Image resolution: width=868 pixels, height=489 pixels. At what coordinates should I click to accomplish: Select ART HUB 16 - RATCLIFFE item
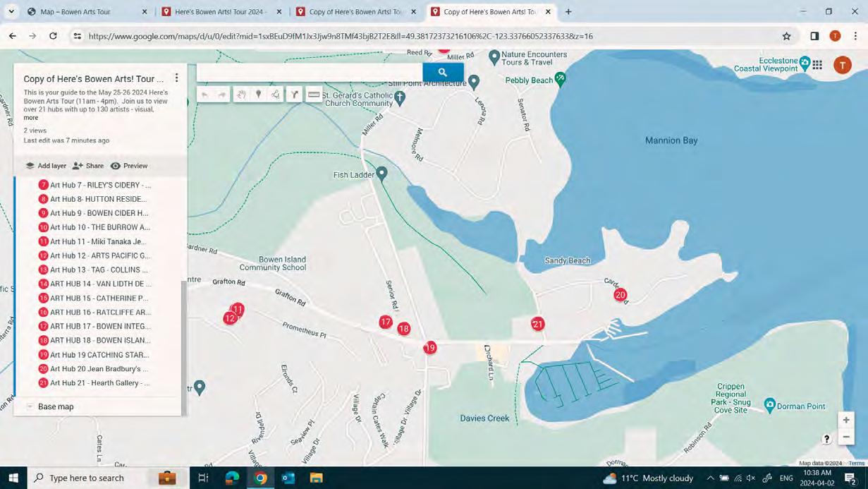(95, 312)
